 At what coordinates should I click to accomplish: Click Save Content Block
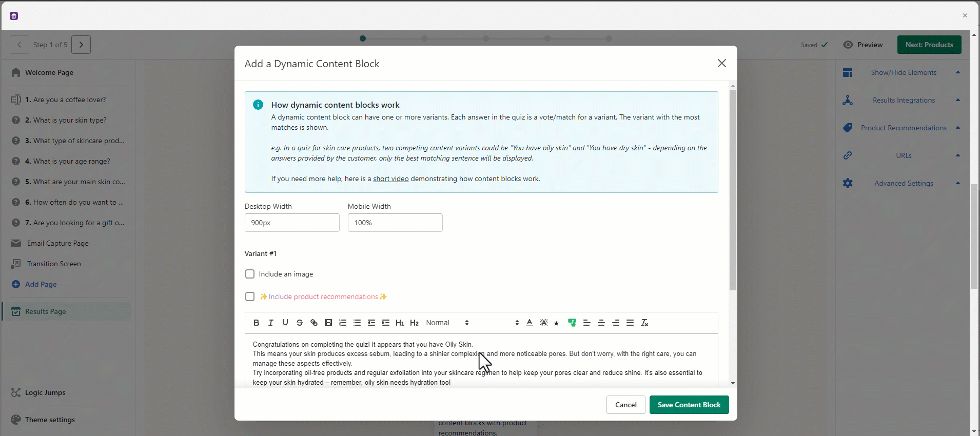689,405
